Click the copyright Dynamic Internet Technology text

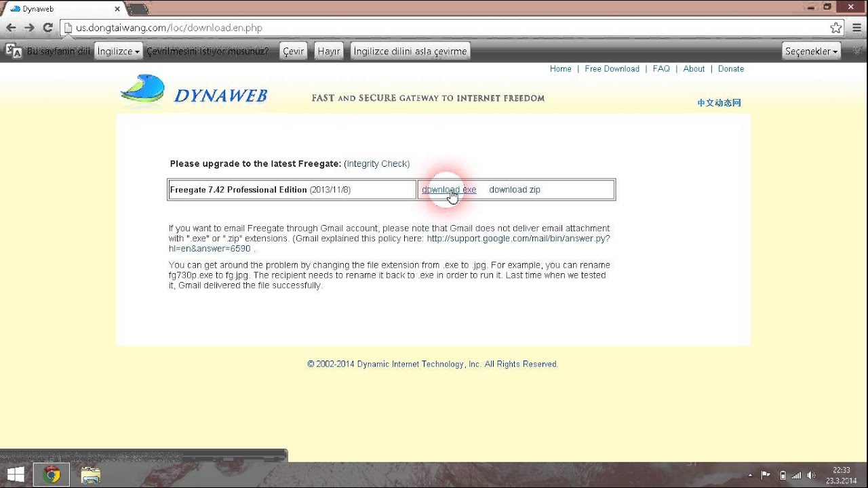point(433,364)
